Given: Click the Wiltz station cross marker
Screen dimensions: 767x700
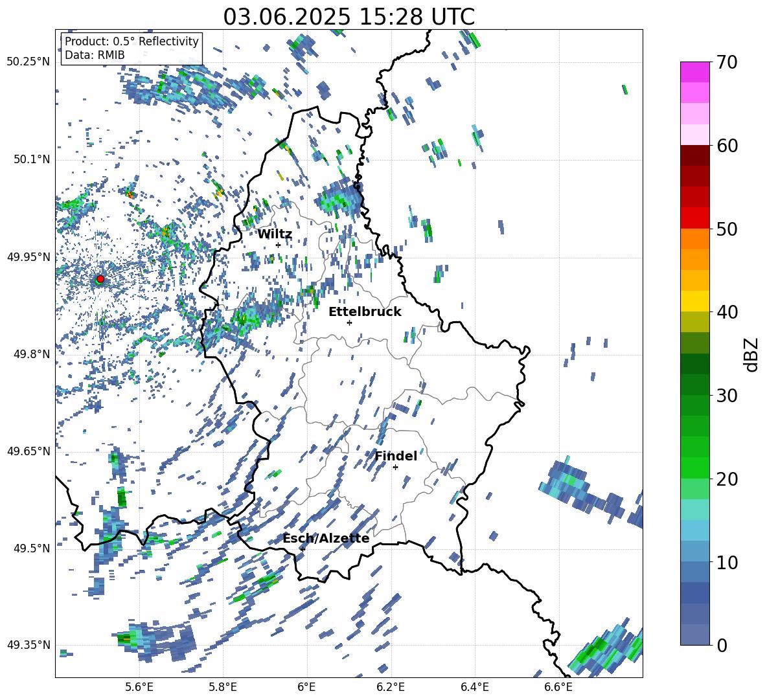Looking at the screenshot, I should tap(279, 245).
